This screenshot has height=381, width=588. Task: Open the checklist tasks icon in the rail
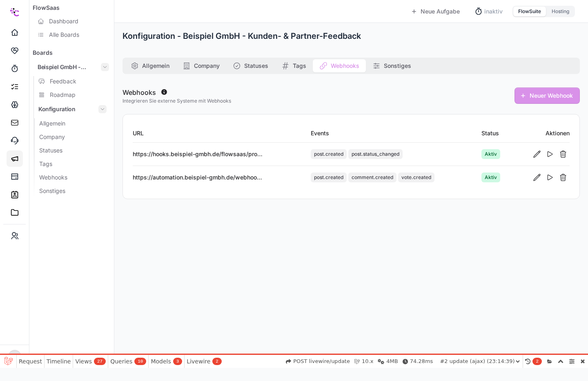coord(15,87)
